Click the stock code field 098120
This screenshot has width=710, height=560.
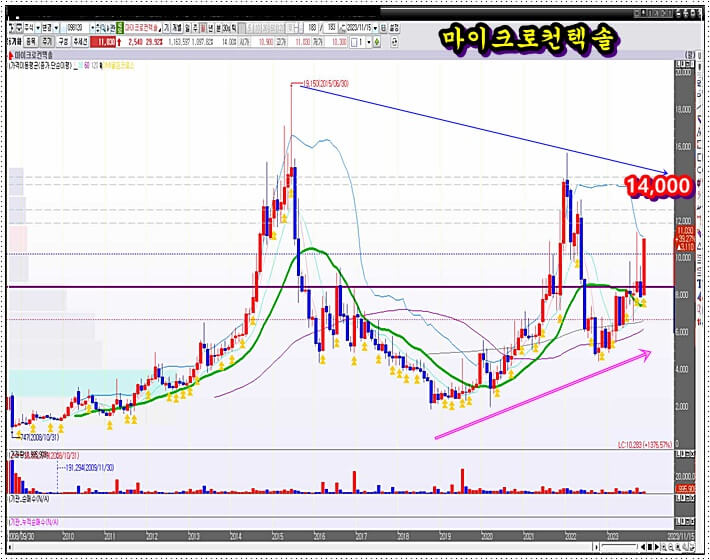click(x=75, y=28)
